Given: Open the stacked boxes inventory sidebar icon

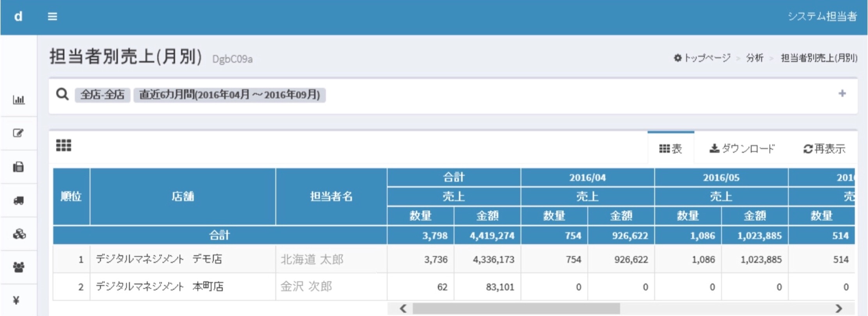Looking at the screenshot, I should click(19, 234).
